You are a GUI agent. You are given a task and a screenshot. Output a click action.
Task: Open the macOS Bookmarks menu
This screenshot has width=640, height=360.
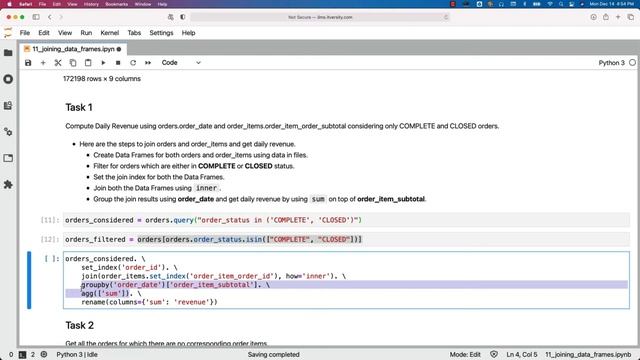point(116,4)
